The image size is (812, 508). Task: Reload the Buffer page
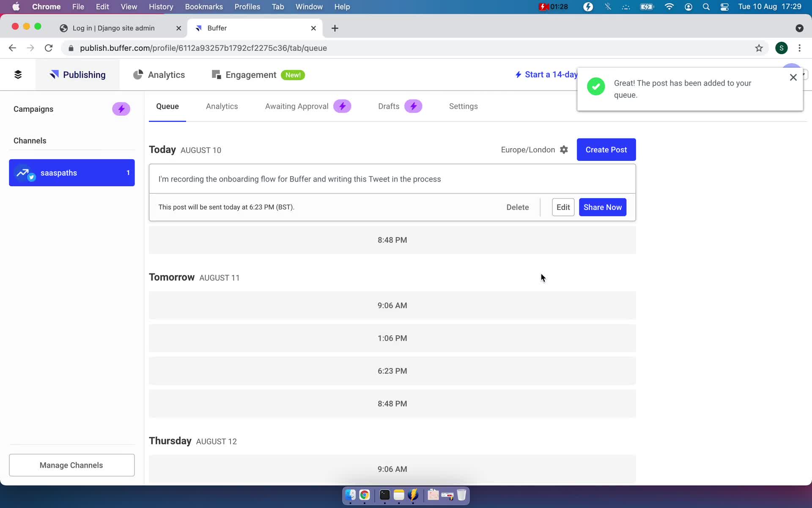[49, 48]
